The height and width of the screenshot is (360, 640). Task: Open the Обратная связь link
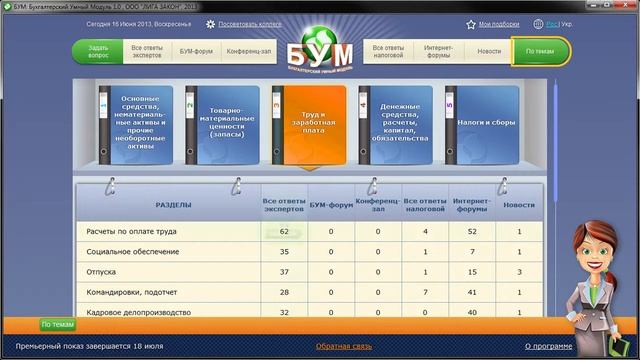click(344, 346)
